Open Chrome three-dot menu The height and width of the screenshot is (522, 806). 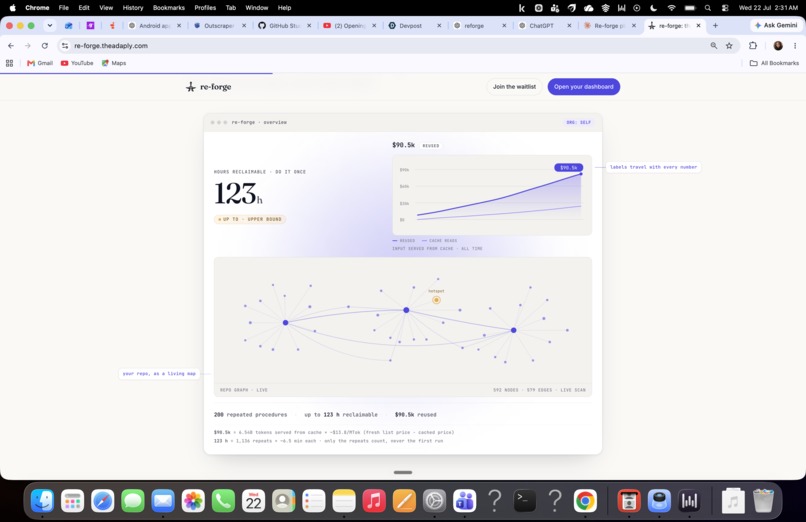(795, 46)
